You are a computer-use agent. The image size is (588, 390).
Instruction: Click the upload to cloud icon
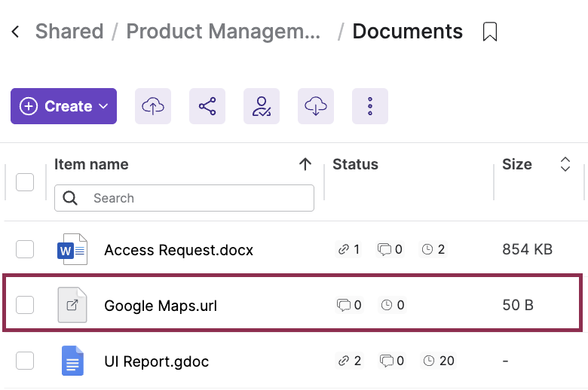point(153,106)
